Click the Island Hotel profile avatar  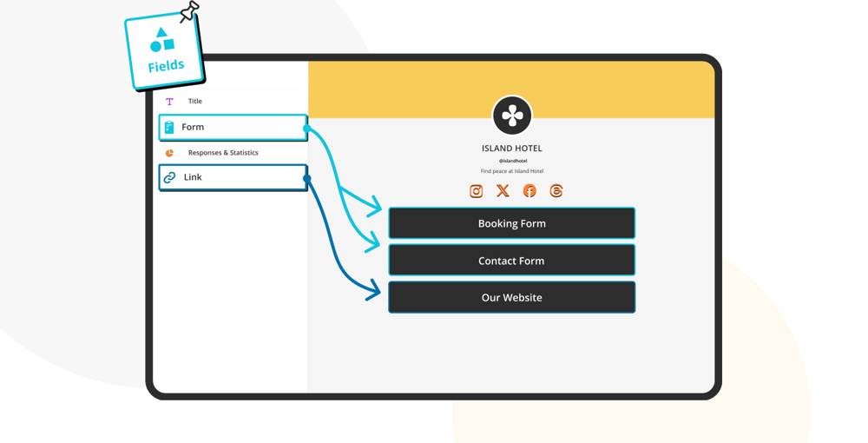(512, 116)
